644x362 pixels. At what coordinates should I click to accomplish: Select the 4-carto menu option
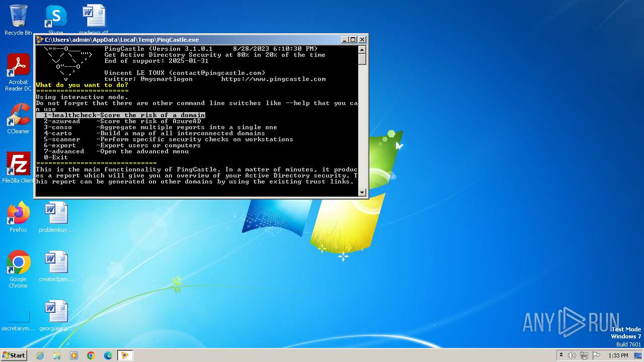click(154, 133)
